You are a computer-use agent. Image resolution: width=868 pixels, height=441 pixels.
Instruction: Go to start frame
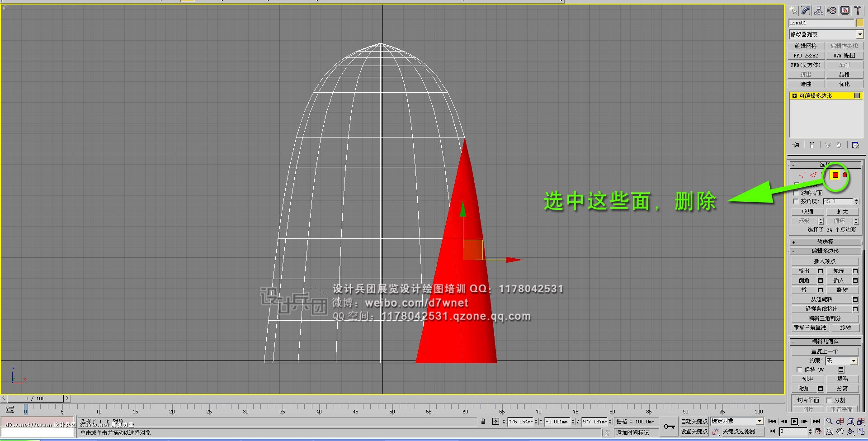tap(772, 421)
